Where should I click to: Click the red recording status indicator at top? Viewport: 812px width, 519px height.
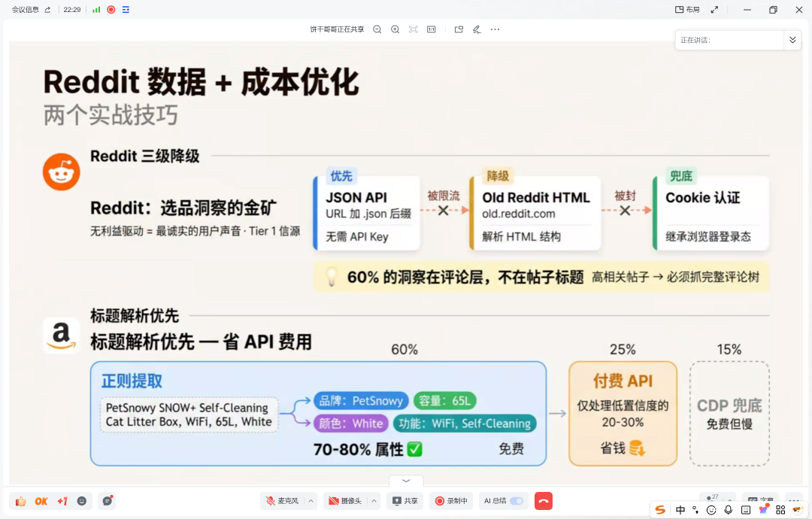pos(111,9)
